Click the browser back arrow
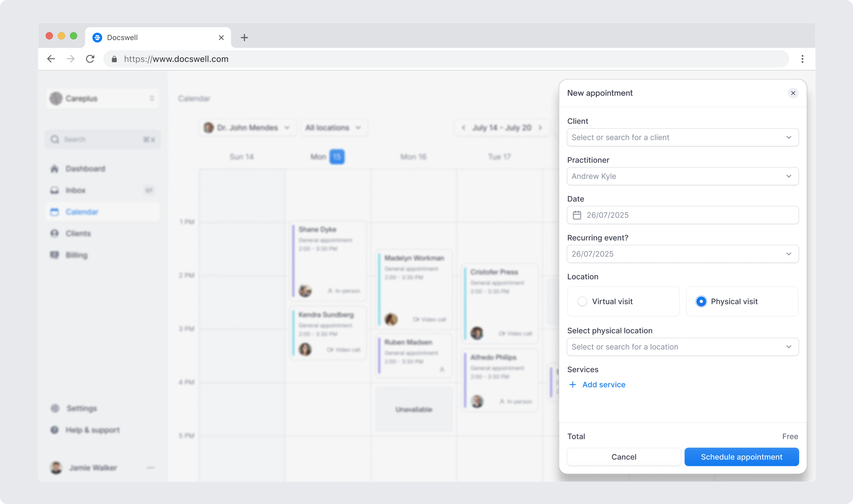This screenshot has width=853, height=504. point(51,59)
